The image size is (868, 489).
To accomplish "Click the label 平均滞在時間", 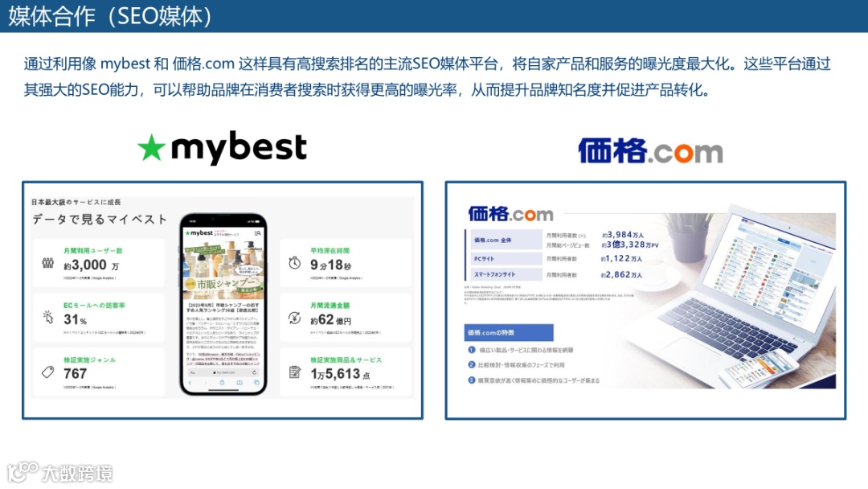I will [x=330, y=251].
